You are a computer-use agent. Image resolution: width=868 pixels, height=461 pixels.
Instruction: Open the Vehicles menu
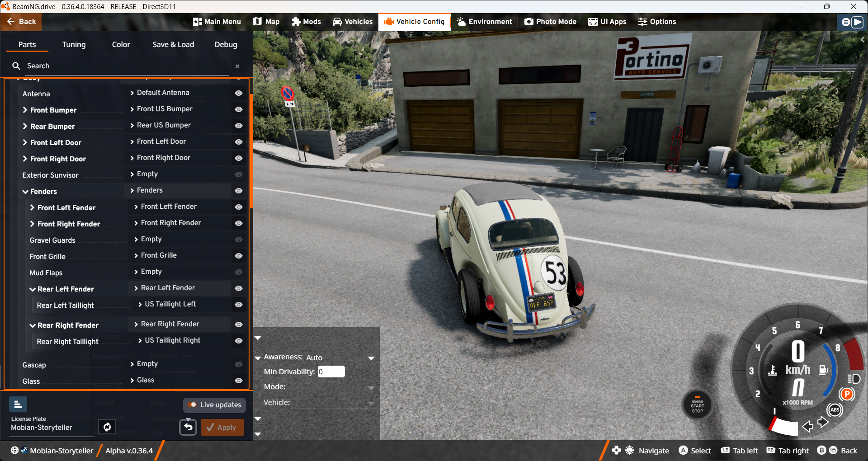[x=353, y=22]
